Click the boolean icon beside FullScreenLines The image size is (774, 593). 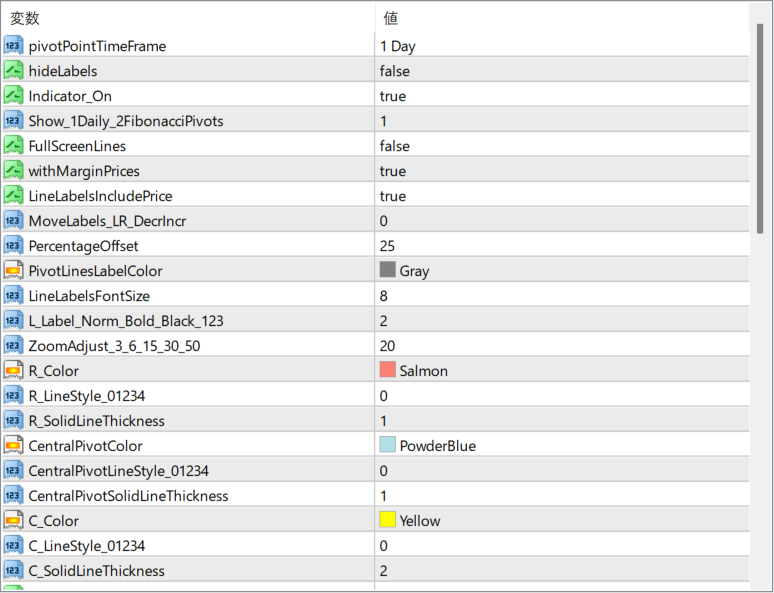tap(13, 146)
